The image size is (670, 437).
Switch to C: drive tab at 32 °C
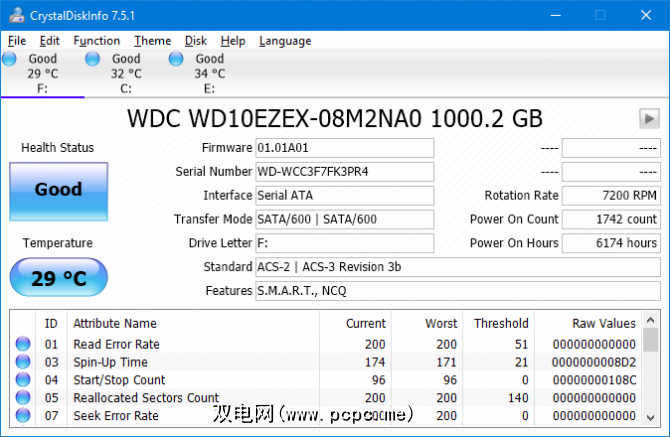pos(126,73)
